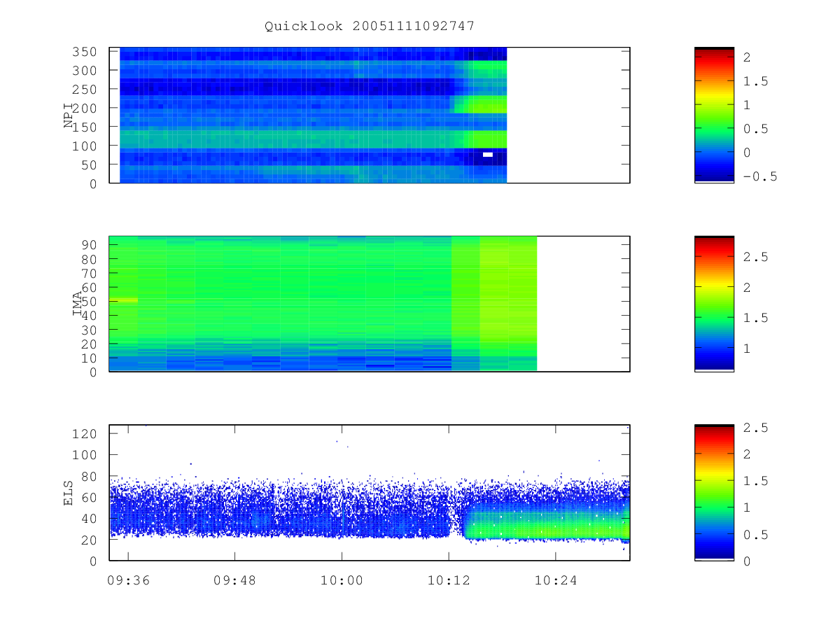Click the IMA axis label
840x630 pixels.
click(x=78, y=304)
